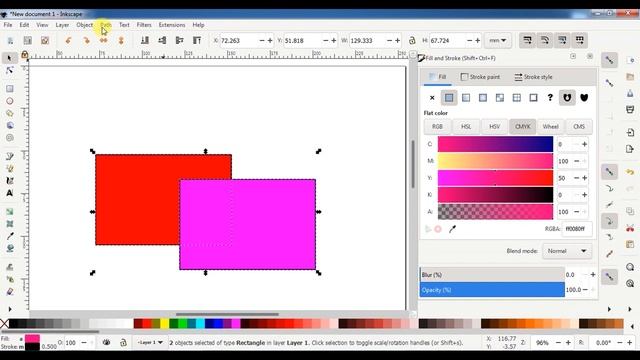Switch color mode to Wheel

(x=551, y=127)
